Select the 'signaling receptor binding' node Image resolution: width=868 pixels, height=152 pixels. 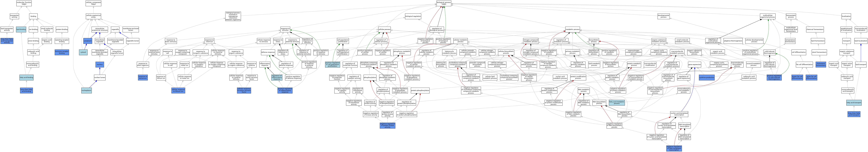(x=62, y=41)
